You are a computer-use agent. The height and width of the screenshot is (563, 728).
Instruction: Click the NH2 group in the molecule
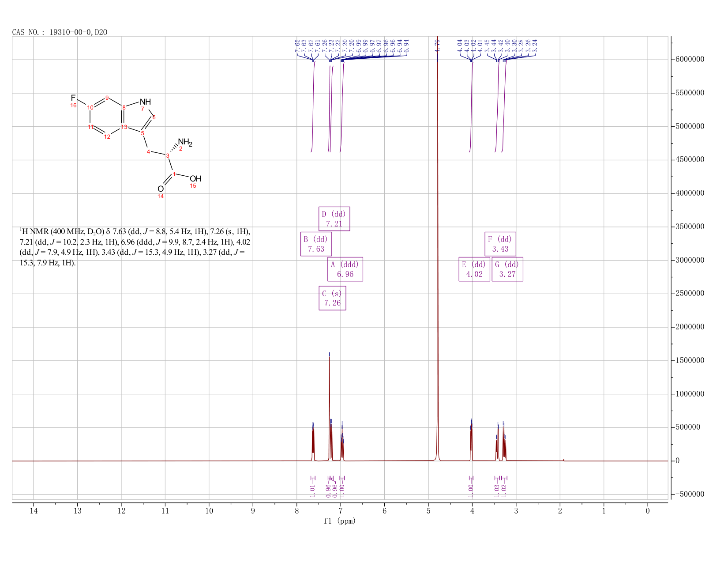click(x=185, y=142)
